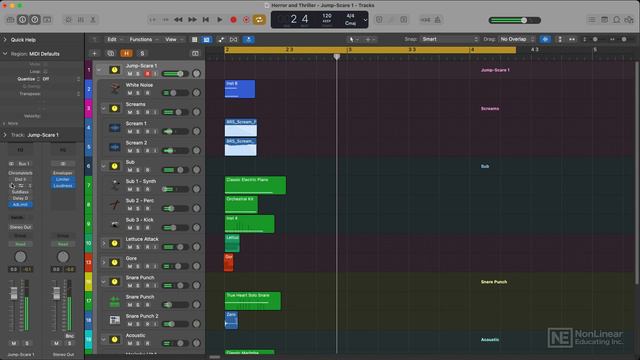
Task: Click the Fast Forward transport button
Action: (192, 20)
